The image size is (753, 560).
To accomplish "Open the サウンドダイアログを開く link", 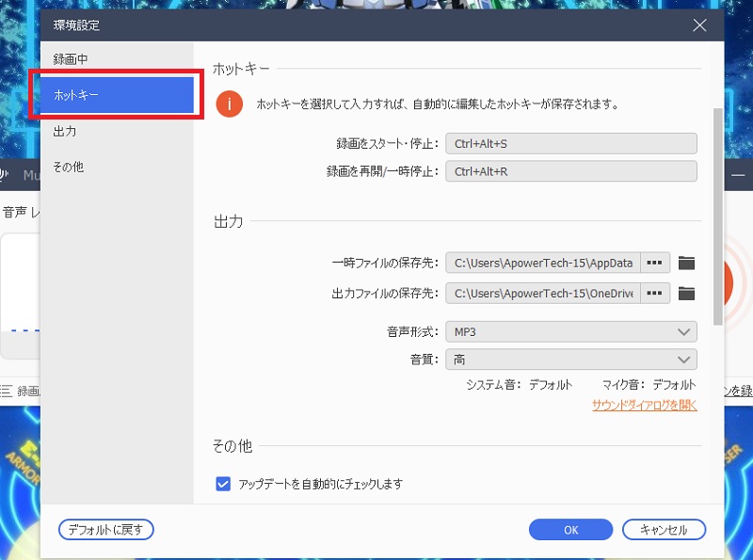I will point(645,405).
